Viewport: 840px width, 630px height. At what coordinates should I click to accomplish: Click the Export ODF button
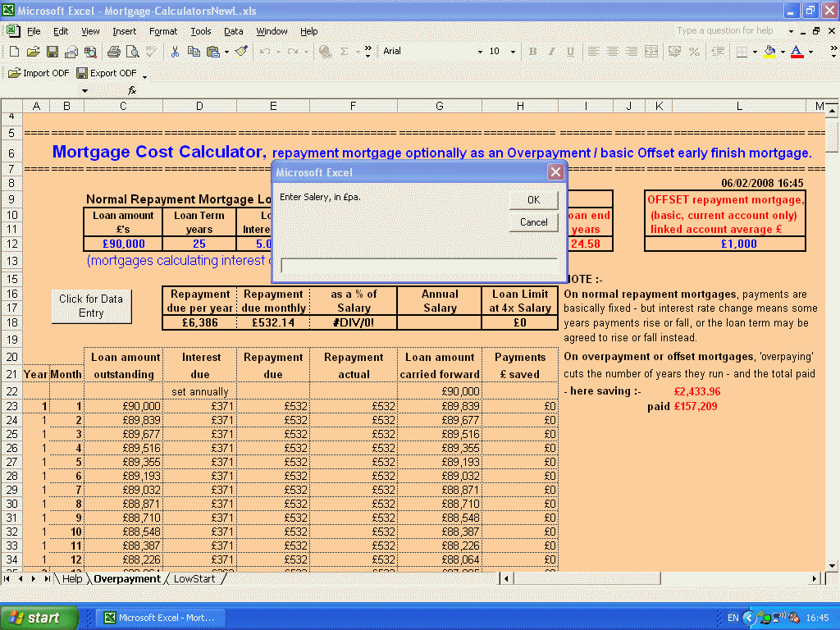107,73
